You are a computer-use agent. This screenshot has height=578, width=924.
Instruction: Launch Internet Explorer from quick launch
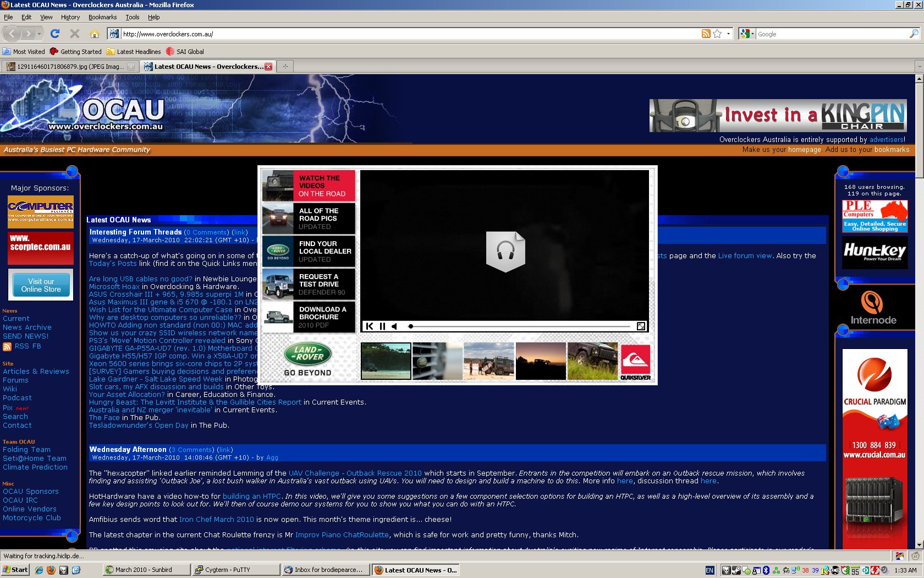39,570
